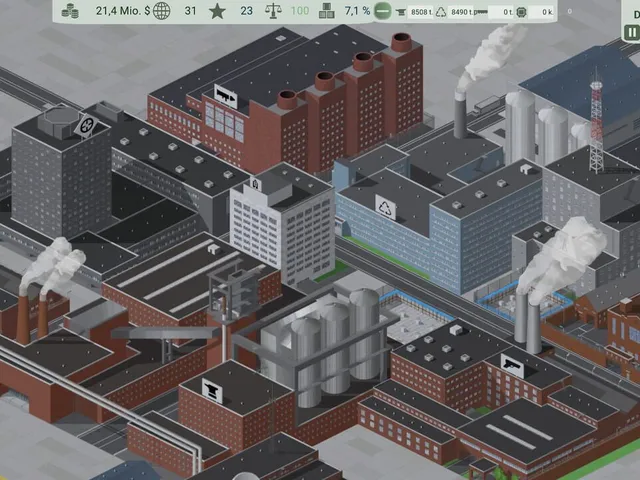The image size is (640, 480).
Task: Select the white office building sign
Action: (256, 184)
